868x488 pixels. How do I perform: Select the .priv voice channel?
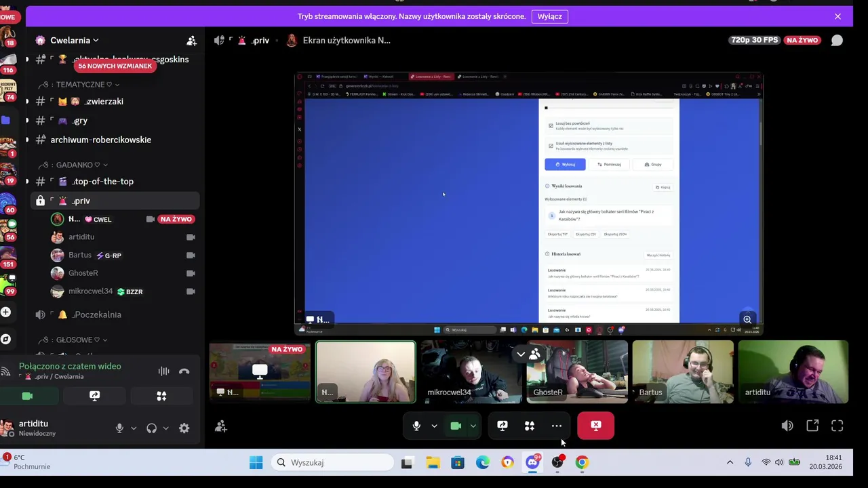click(x=115, y=201)
